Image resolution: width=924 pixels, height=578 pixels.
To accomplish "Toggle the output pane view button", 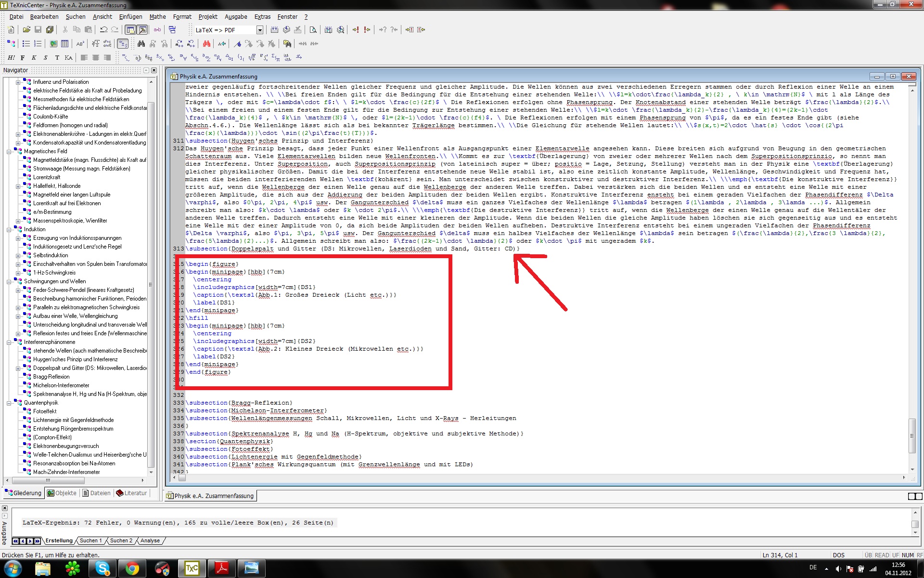I will [142, 30].
